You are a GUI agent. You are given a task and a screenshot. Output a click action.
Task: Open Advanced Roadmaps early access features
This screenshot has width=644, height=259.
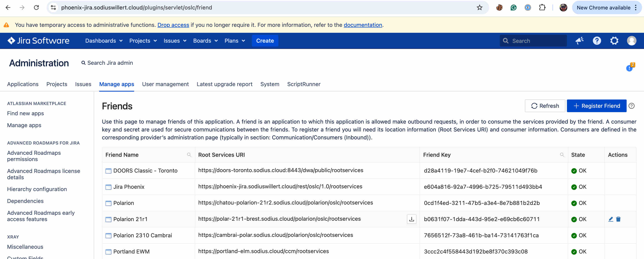coord(41,216)
